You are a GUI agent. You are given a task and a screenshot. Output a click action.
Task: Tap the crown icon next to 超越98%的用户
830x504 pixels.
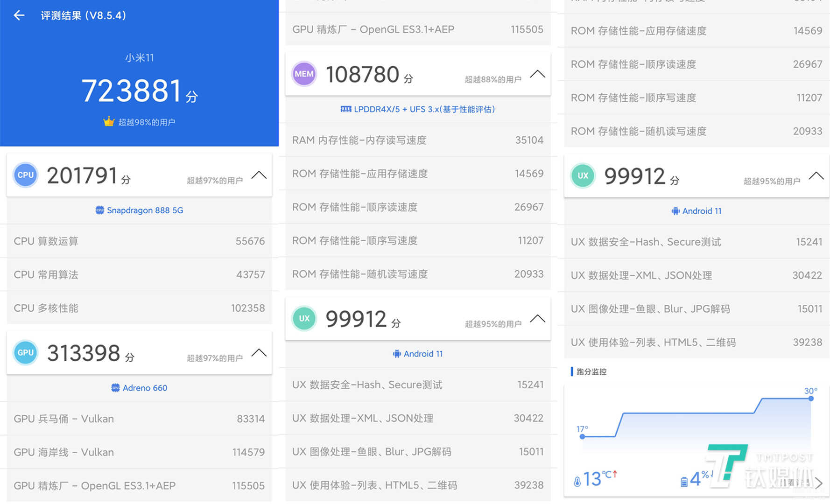pos(109,122)
